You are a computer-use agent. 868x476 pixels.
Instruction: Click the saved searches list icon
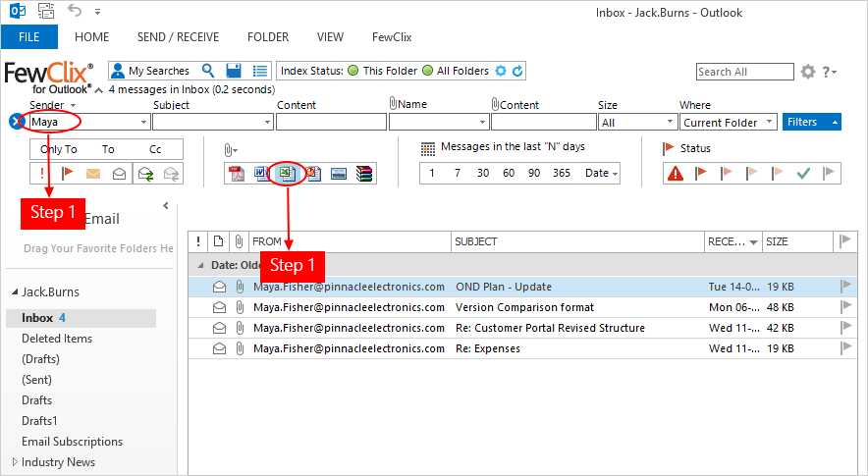pos(260,71)
